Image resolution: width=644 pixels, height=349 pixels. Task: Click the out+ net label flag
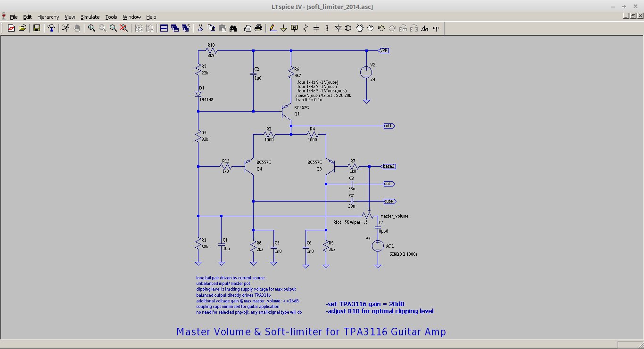[x=389, y=201]
